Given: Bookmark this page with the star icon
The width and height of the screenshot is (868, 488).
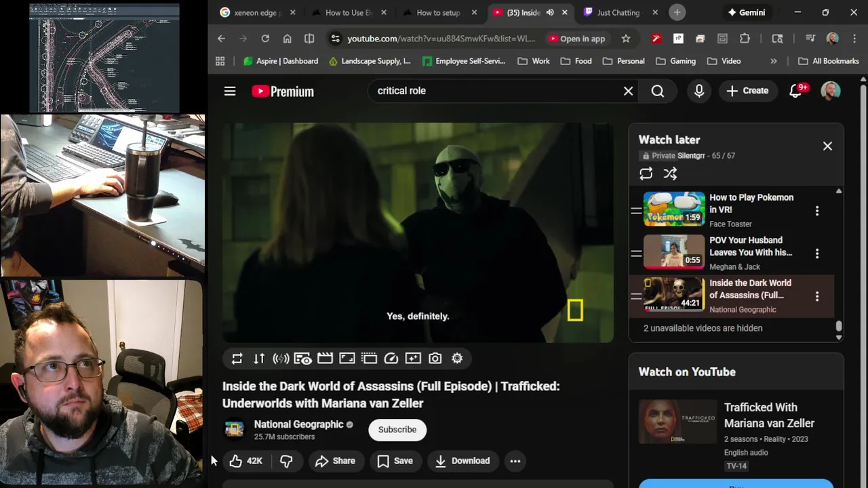Looking at the screenshot, I should pos(626,39).
